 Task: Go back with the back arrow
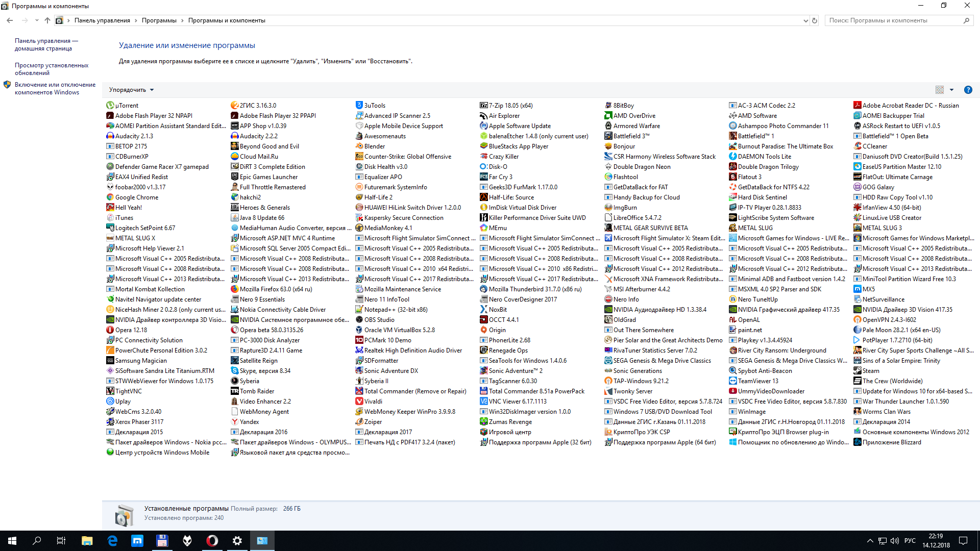pyautogui.click(x=10, y=20)
